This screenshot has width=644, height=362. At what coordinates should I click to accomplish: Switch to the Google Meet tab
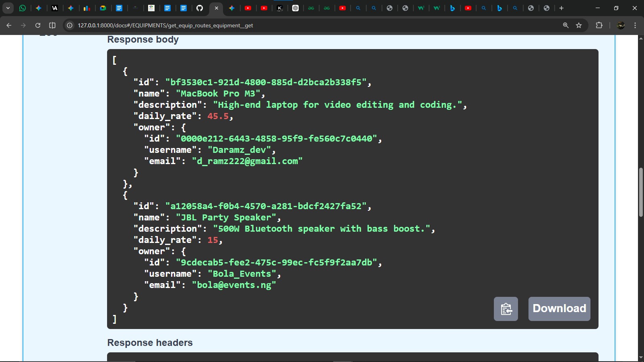(x=103, y=8)
